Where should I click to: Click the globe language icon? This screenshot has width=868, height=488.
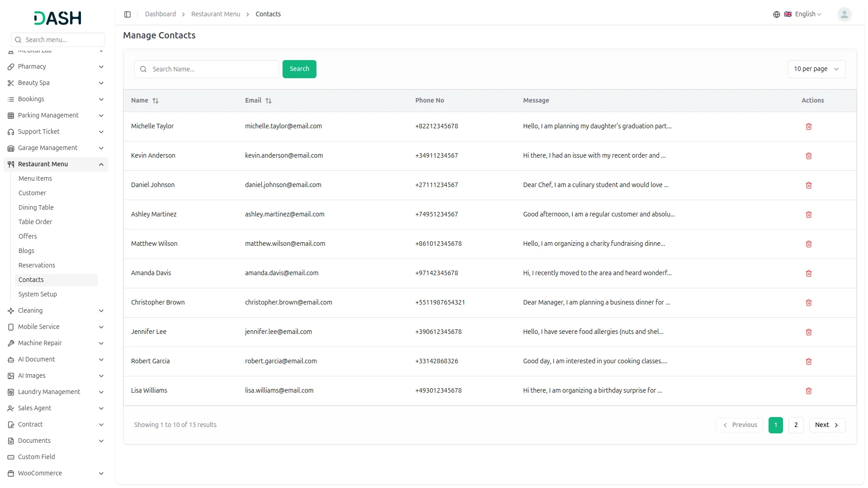click(x=776, y=14)
